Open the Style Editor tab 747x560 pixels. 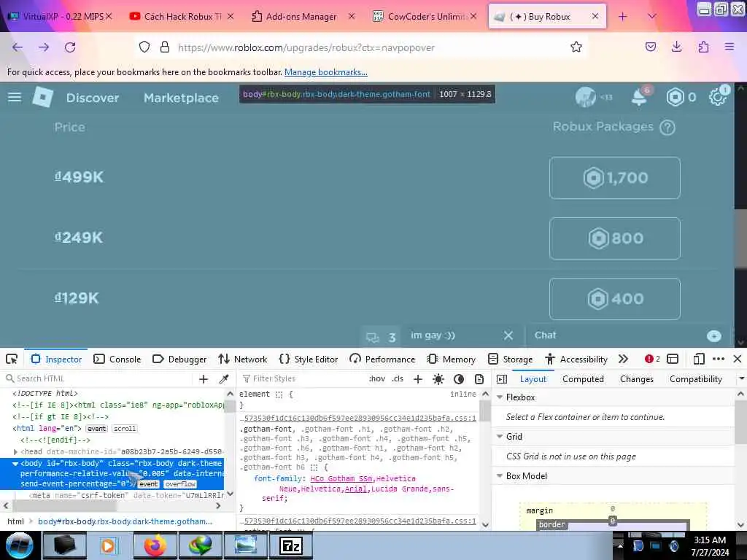point(309,359)
